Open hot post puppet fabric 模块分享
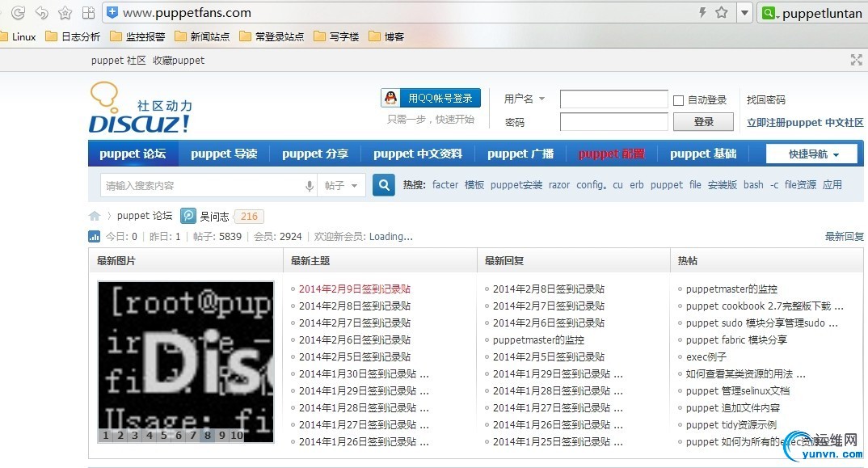This screenshot has height=468, width=868. click(736, 340)
